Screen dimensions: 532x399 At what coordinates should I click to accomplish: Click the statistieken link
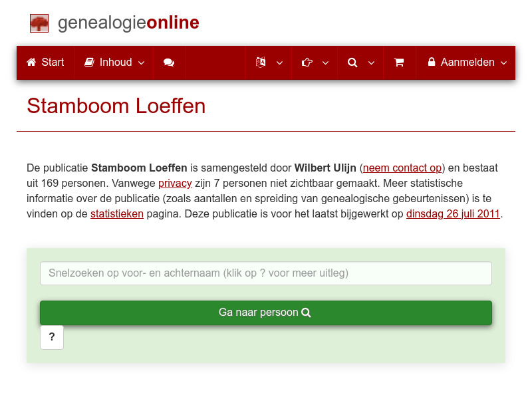(x=117, y=213)
